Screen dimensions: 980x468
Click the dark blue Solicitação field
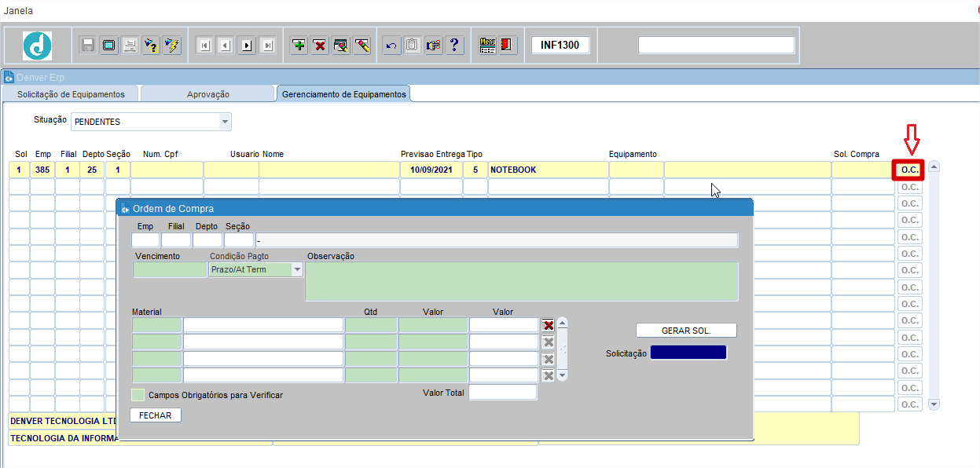(x=689, y=353)
